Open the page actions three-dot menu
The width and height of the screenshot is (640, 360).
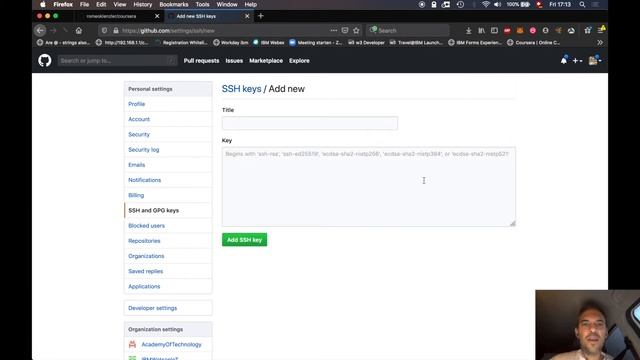click(x=333, y=31)
